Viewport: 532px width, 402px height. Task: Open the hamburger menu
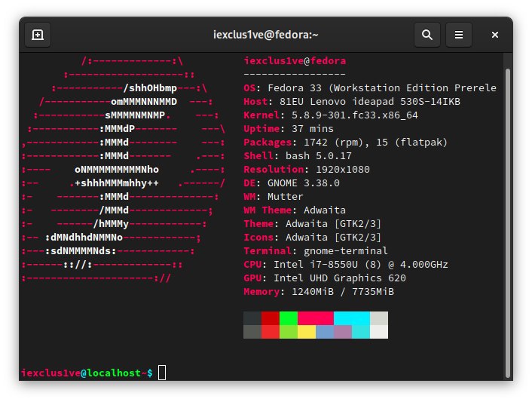(x=459, y=35)
